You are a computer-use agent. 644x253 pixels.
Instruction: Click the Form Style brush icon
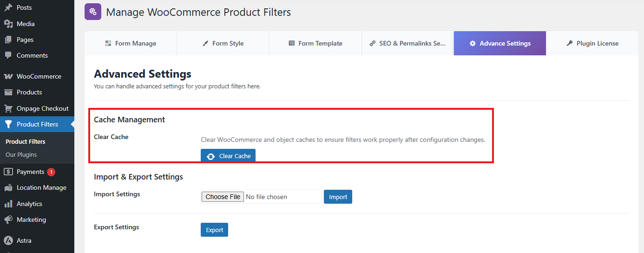point(205,43)
